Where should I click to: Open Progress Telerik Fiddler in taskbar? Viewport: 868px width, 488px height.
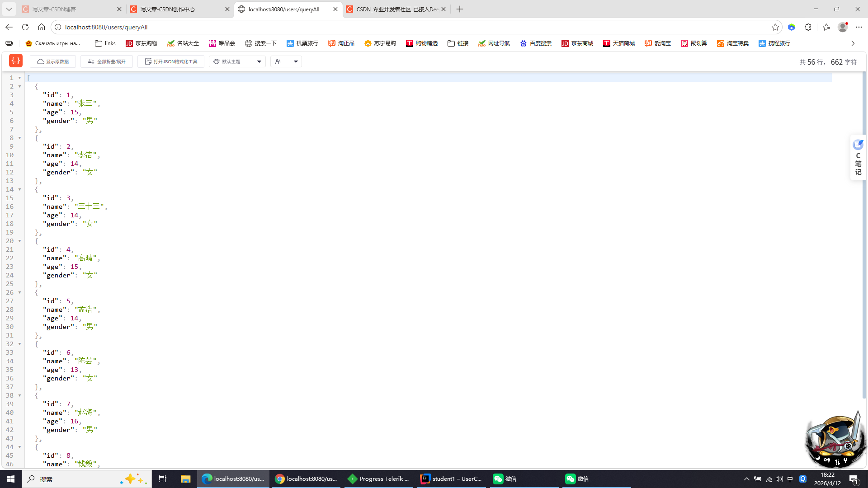coord(378,479)
